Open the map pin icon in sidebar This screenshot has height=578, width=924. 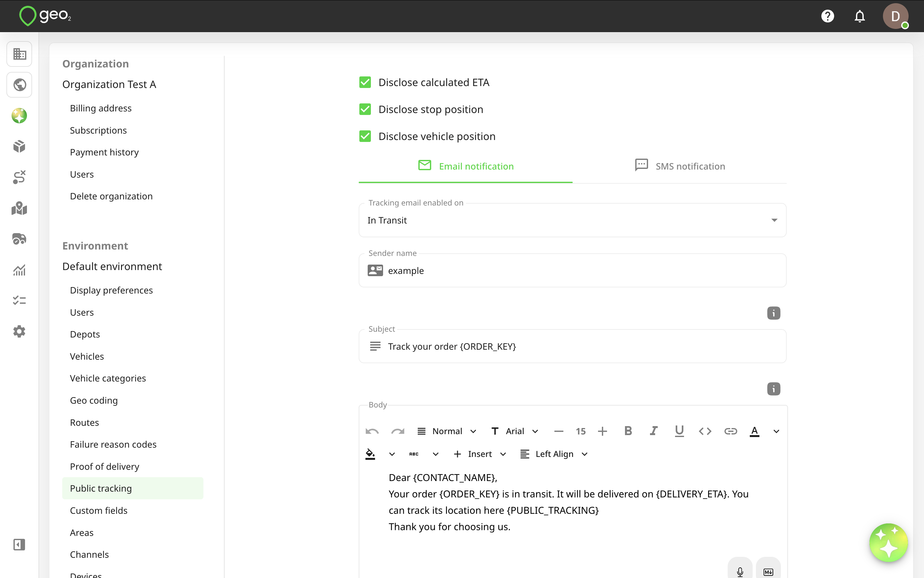pos(20,208)
